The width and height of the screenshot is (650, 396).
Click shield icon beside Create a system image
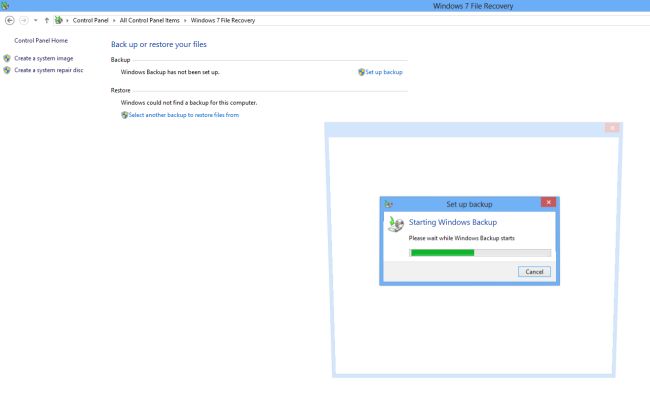[x=7, y=58]
